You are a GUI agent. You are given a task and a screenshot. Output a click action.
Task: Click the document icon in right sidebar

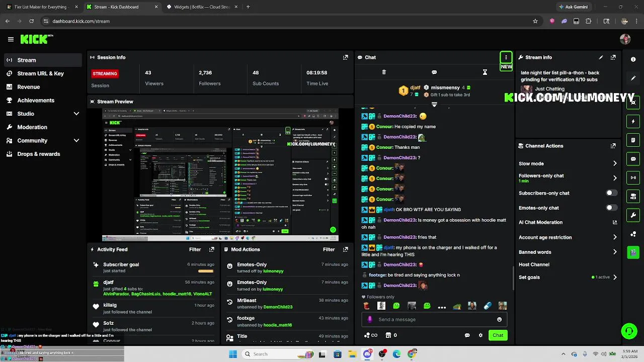(633, 140)
